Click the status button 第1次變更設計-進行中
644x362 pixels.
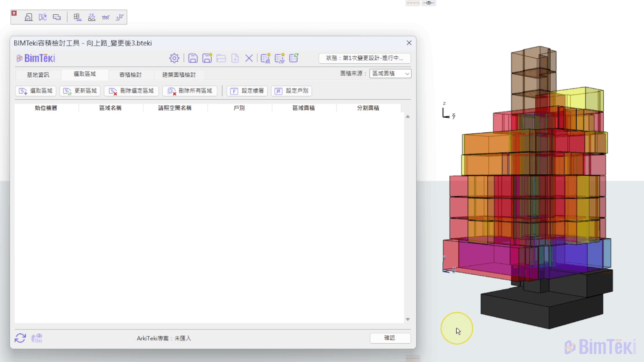(x=365, y=58)
